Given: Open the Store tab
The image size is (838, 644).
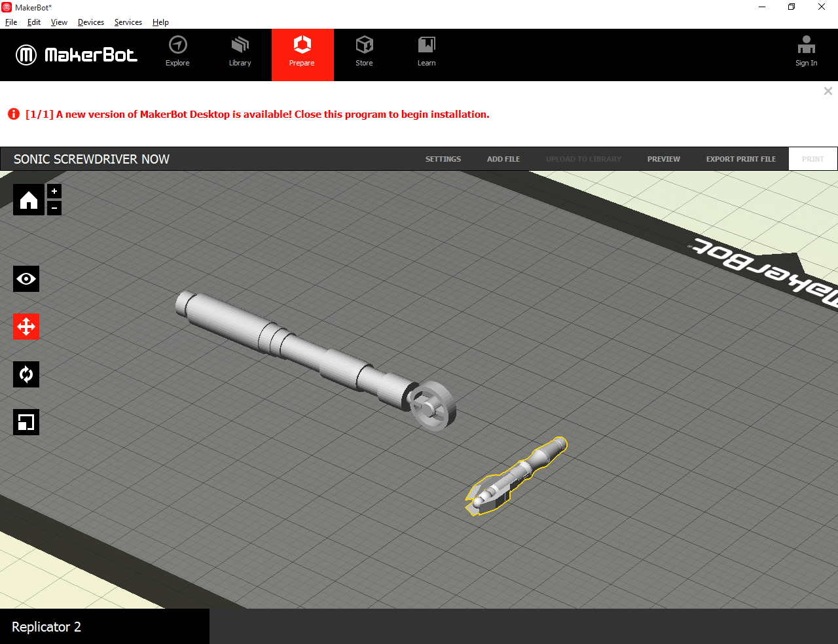Looking at the screenshot, I should tap(364, 52).
